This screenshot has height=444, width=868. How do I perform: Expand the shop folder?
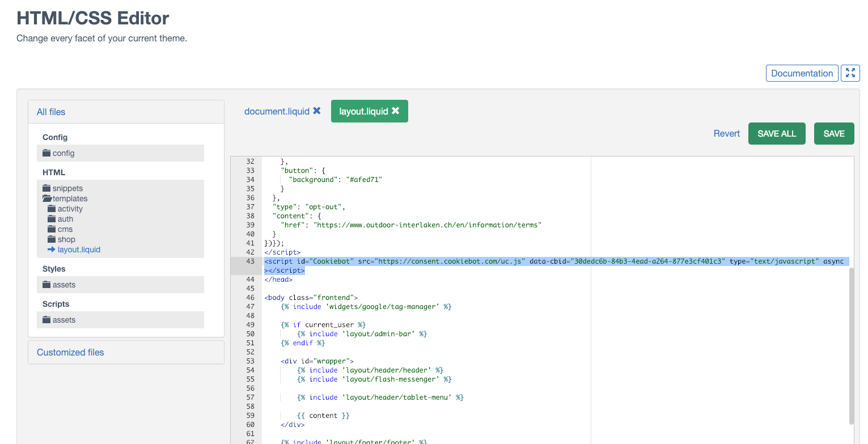pos(66,239)
